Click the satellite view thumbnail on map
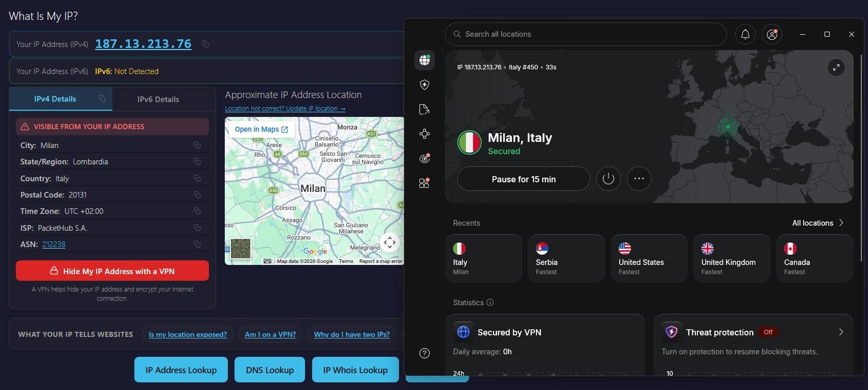The width and height of the screenshot is (868, 390). 241,249
